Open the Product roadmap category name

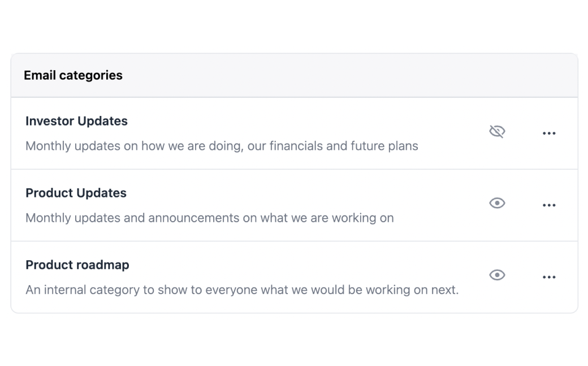coord(77,265)
